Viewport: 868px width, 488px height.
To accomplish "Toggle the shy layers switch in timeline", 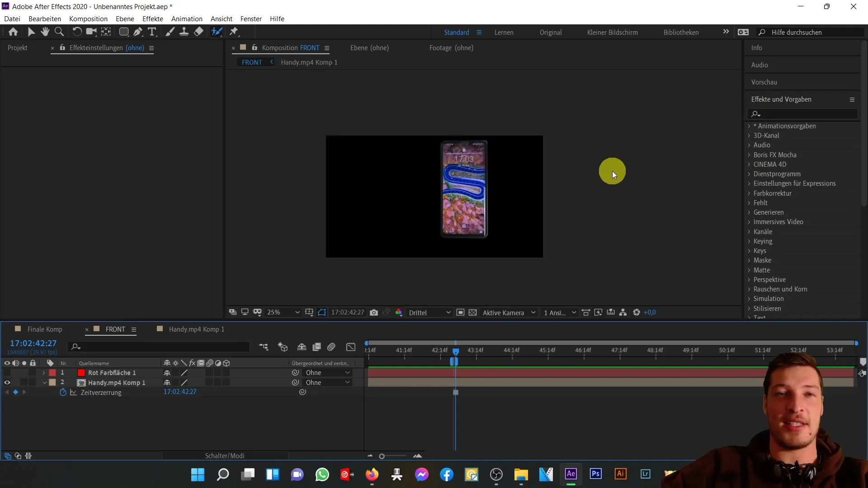I will tap(302, 347).
